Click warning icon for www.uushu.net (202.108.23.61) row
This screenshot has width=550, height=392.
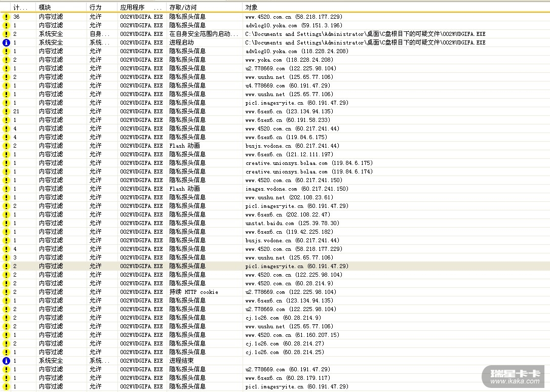[x=6, y=197]
